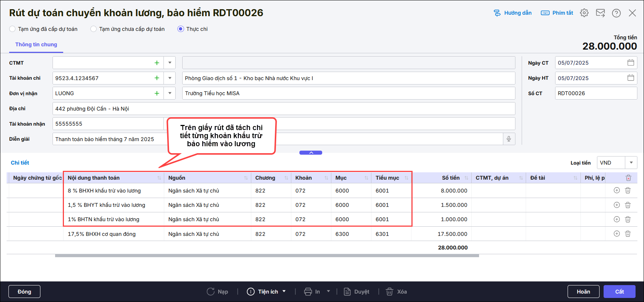Select Tạm ứng chưa cấp dự toán option
This screenshot has width=644, height=302.
(94, 29)
